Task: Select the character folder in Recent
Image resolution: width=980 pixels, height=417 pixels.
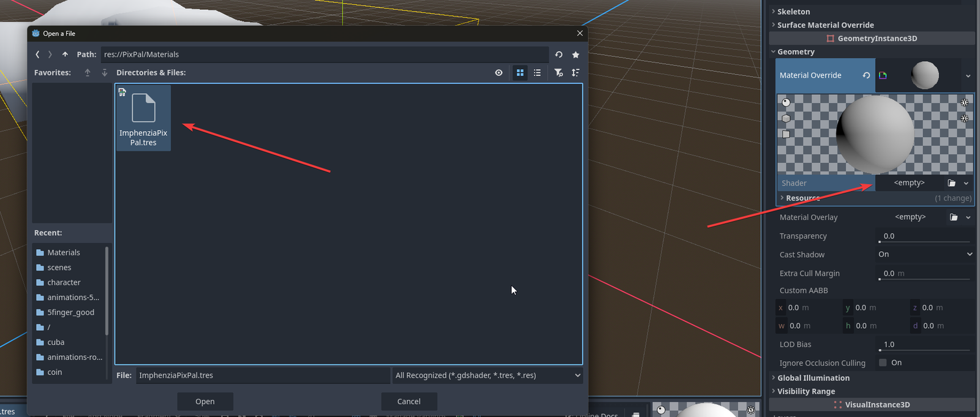Action: click(x=64, y=282)
